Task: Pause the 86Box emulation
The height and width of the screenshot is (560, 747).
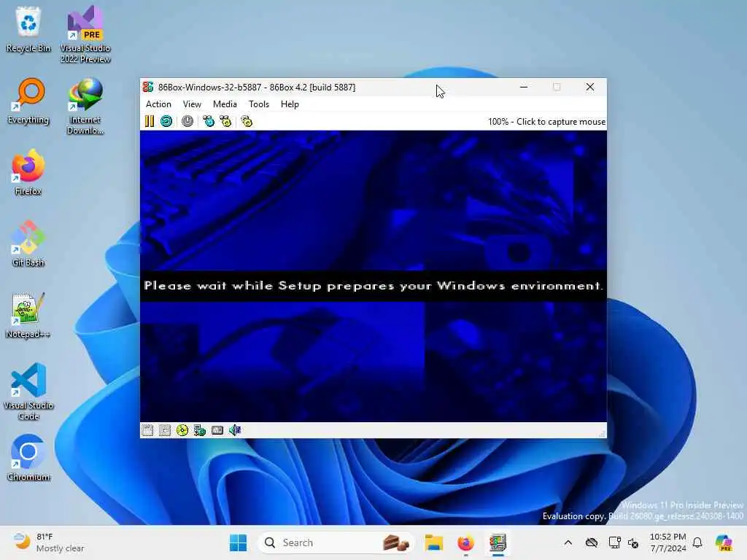Action: pyautogui.click(x=149, y=122)
